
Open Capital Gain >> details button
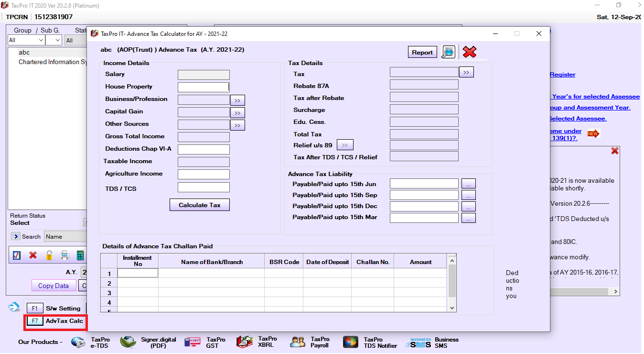pyautogui.click(x=237, y=113)
